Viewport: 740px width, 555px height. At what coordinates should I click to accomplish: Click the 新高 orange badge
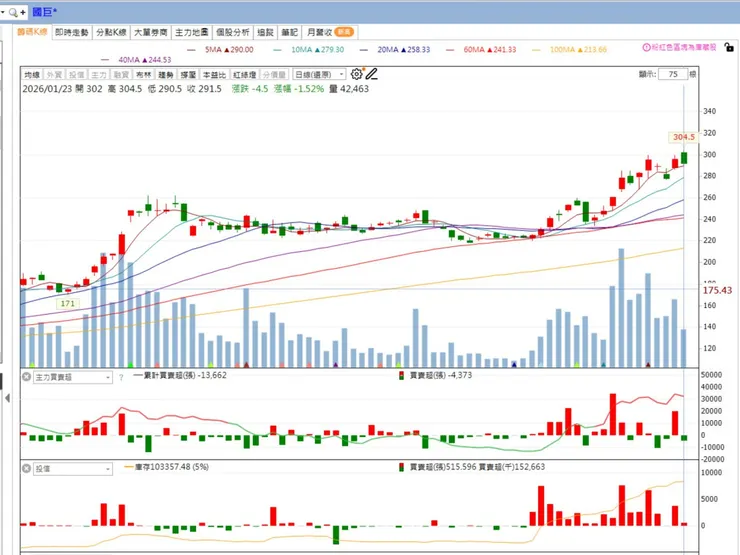[x=344, y=32]
